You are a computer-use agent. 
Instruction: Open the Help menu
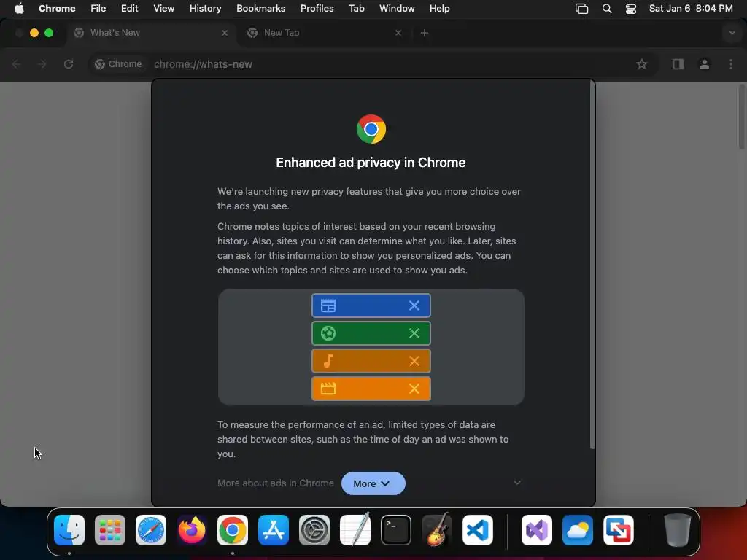click(x=439, y=8)
